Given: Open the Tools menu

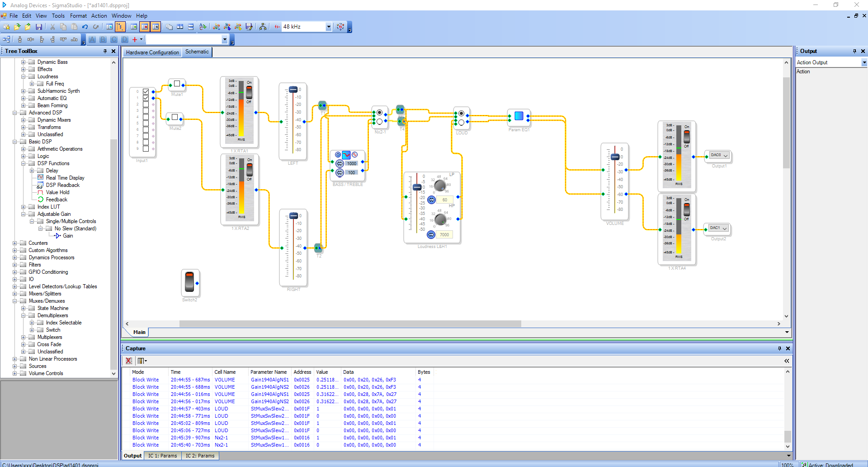Looking at the screenshot, I should pos(58,16).
